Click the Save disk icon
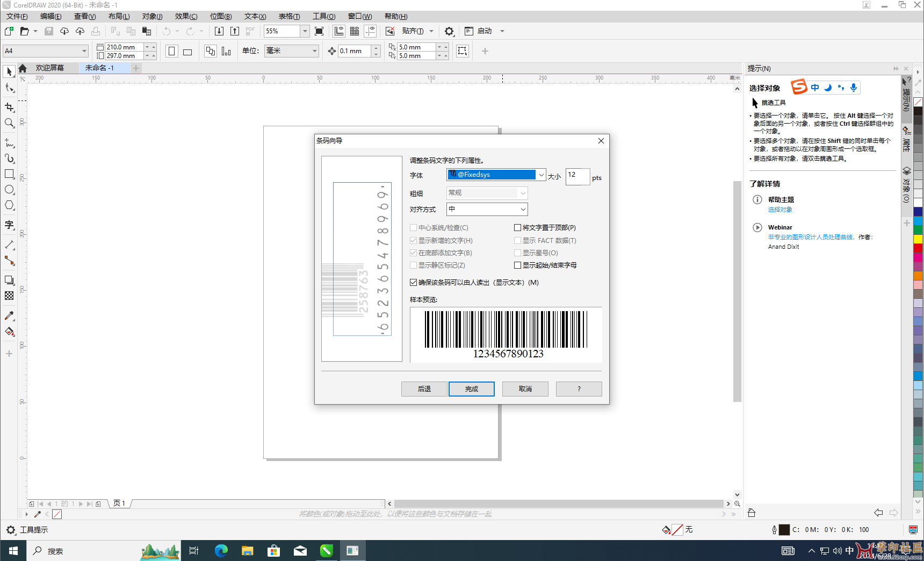The image size is (924, 561). 49,31
